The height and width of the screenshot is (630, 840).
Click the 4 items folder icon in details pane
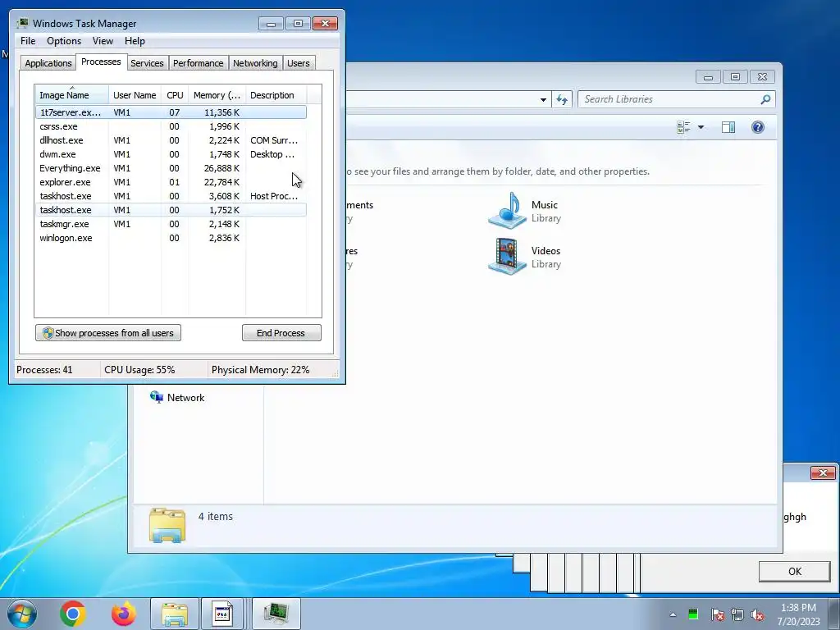click(167, 525)
